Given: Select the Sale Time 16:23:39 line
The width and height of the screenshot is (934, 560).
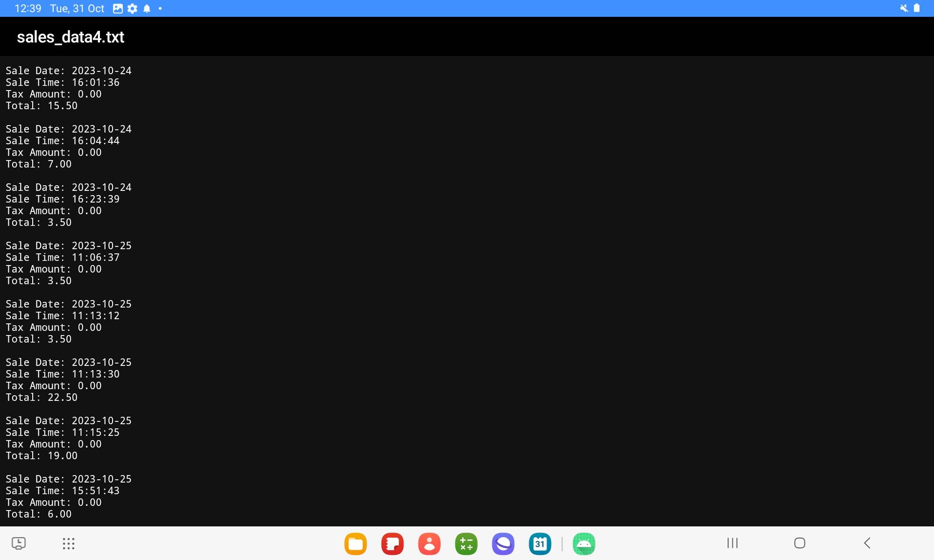Looking at the screenshot, I should click(63, 199).
